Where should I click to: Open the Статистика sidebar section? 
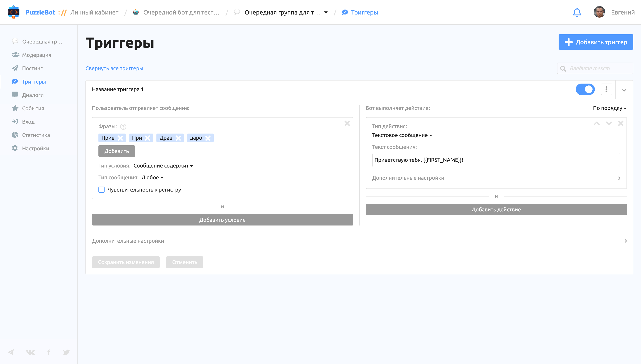coord(31,135)
